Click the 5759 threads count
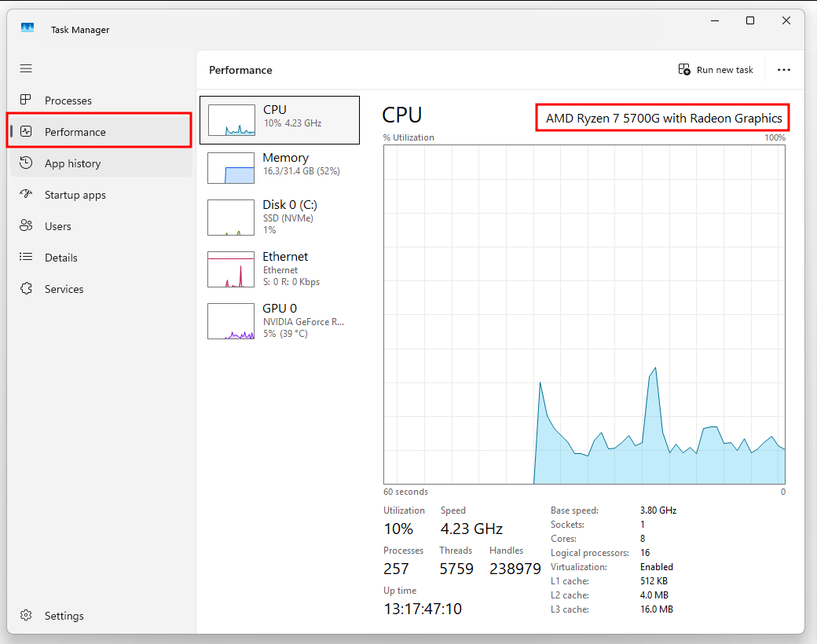The image size is (817, 644). [456, 569]
